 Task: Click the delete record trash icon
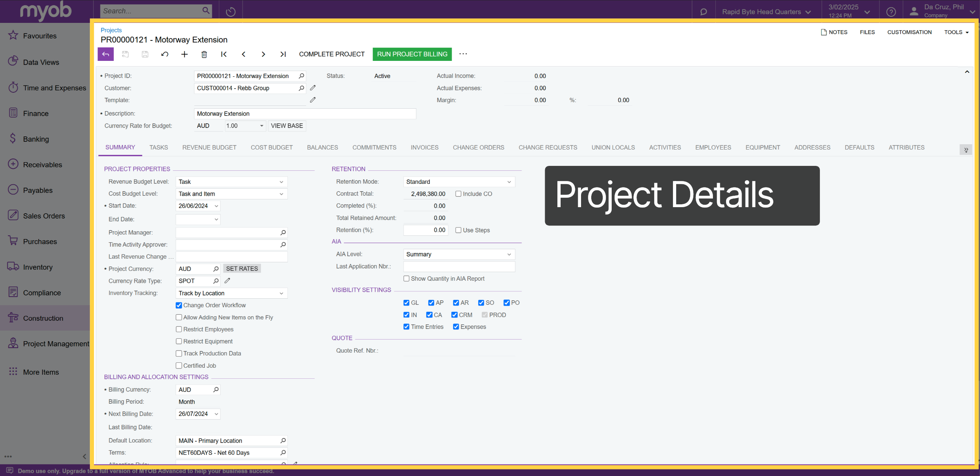(204, 54)
